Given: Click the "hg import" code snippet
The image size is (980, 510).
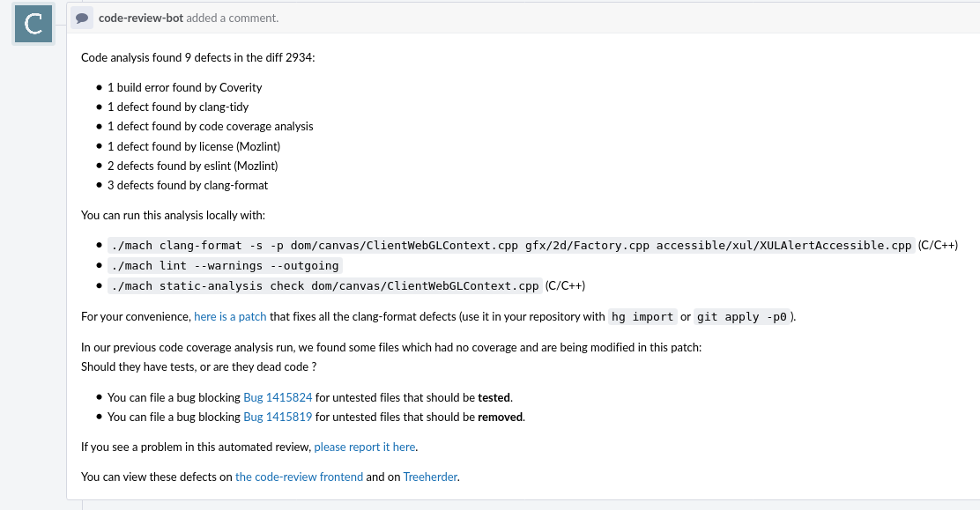Looking at the screenshot, I should (642, 316).
